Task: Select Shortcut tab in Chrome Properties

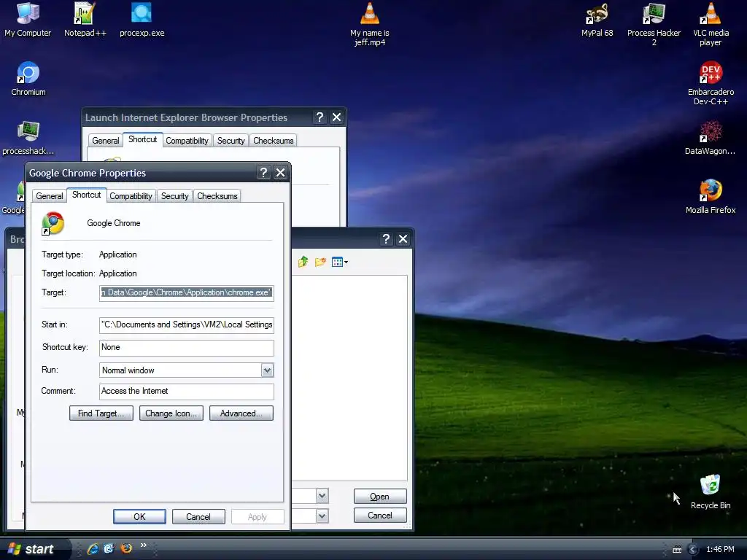Action: [86, 195]
